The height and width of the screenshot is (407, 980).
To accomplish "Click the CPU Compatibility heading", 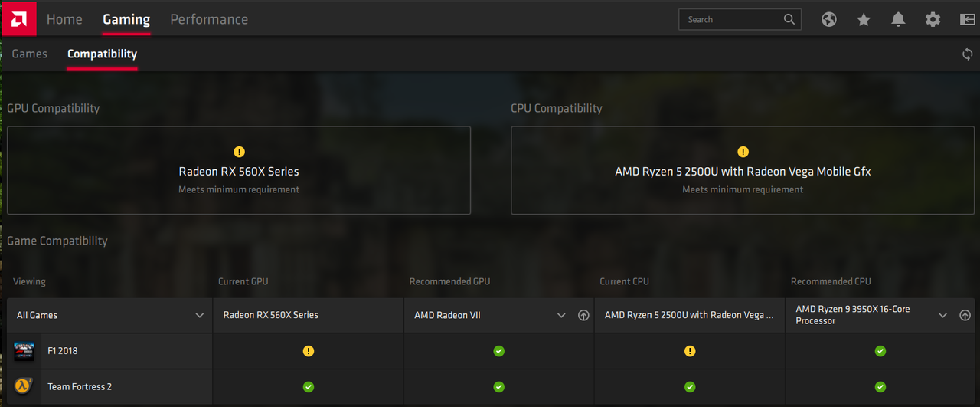I will (x=557, y=108).
